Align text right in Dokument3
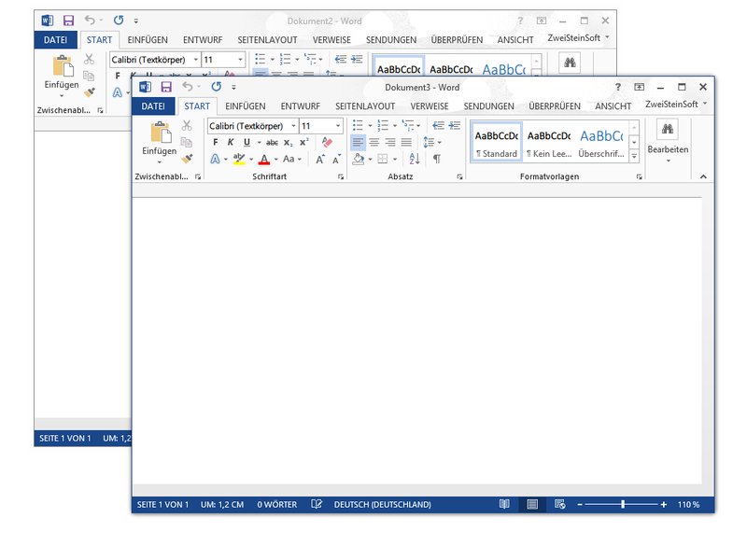Screen dimensions: 747x560 [390, 143]
